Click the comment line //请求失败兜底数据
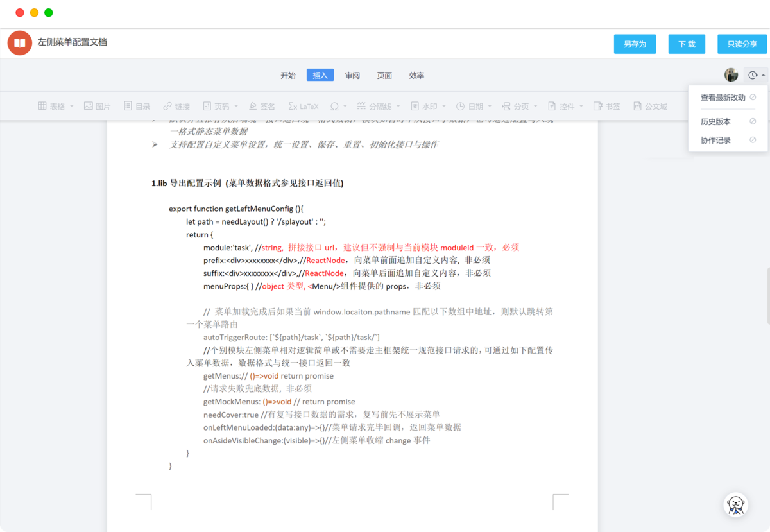This screenshot has width=770, height=532. tap(257, 389)
